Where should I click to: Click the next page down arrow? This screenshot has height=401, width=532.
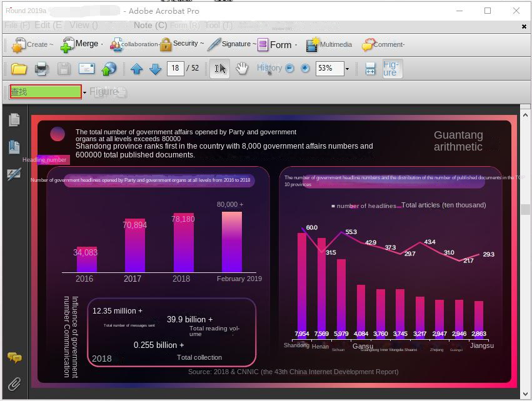click(155, 69)
